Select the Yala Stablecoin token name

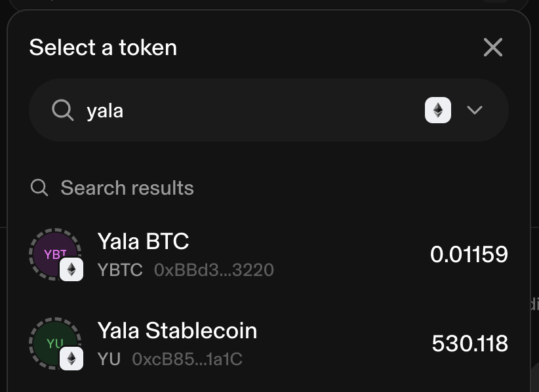[x=178, y=330]
